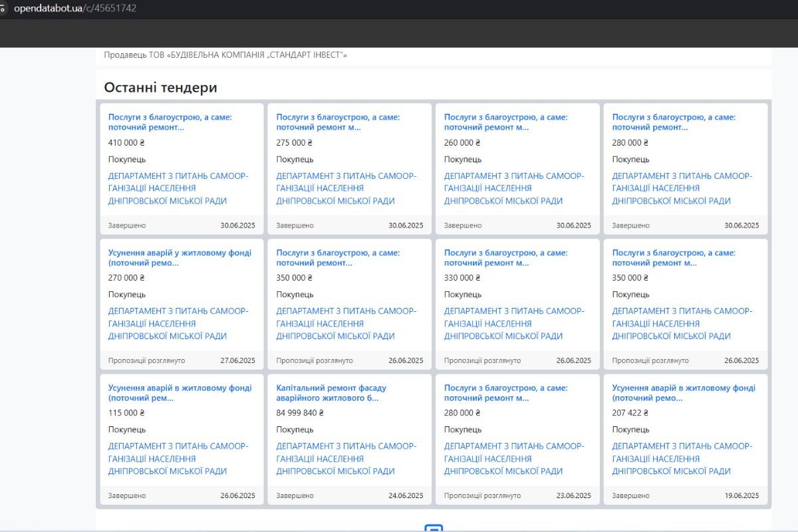Open buyer department in 84 999 840 ₴ card
The width and height of the screenshot is (798, 532).
pyautogui.click(x=346, y=458)
